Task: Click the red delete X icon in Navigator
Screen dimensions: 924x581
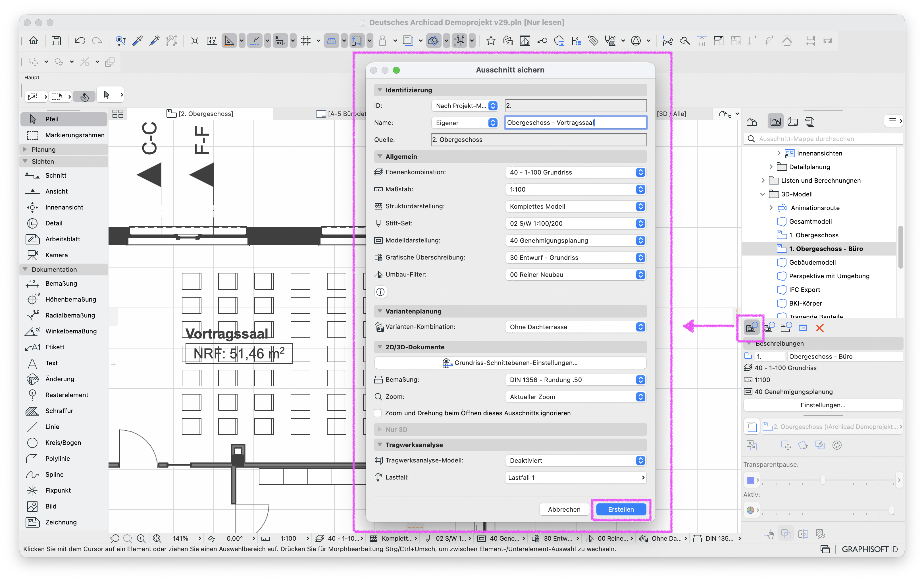Action: (x=820, y=328)
